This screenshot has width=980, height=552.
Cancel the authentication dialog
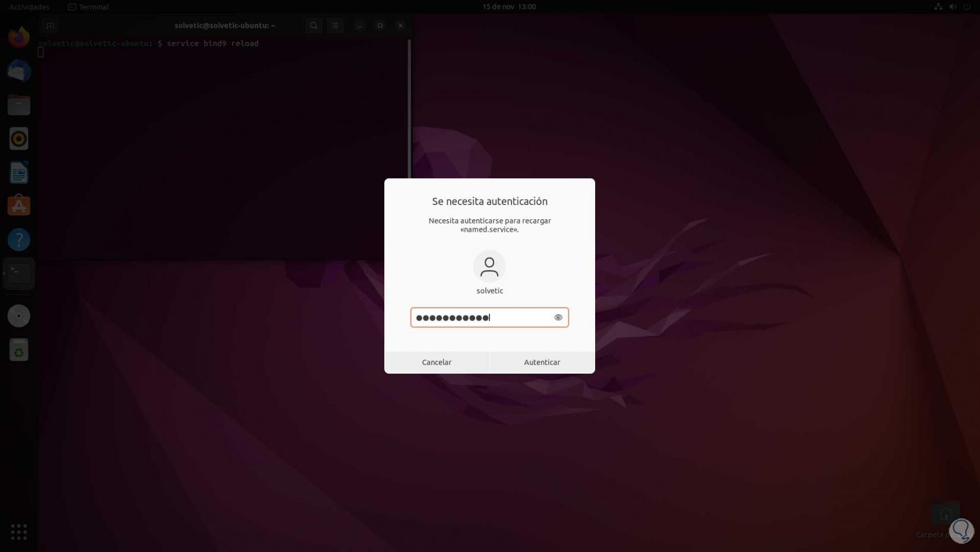437,362
